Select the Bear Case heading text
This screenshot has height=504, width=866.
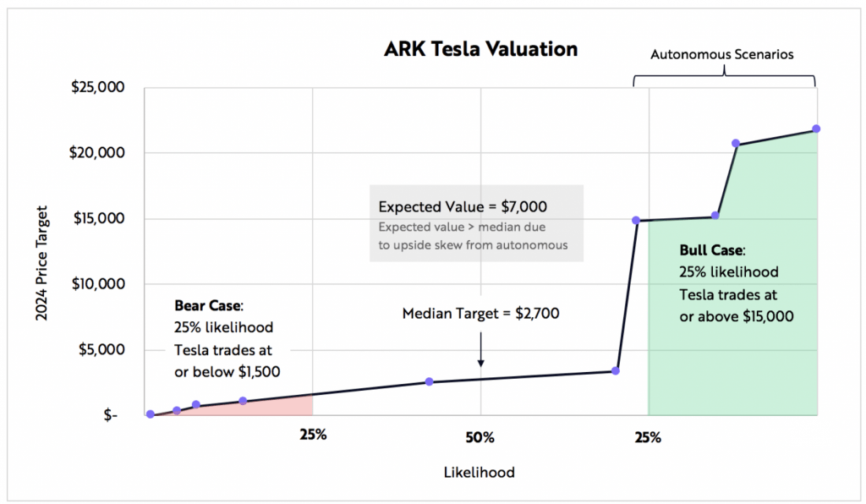click(x=208, y=305)
